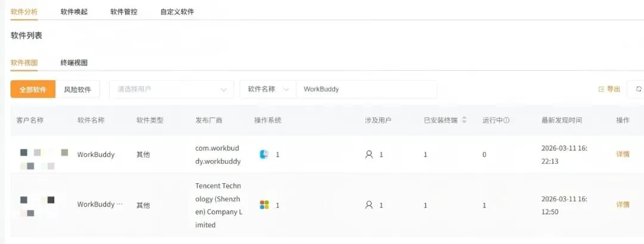Click the user icon in com.workbuddy row
The height and width of the screenshot is (244, 644).
coord(369,155)
